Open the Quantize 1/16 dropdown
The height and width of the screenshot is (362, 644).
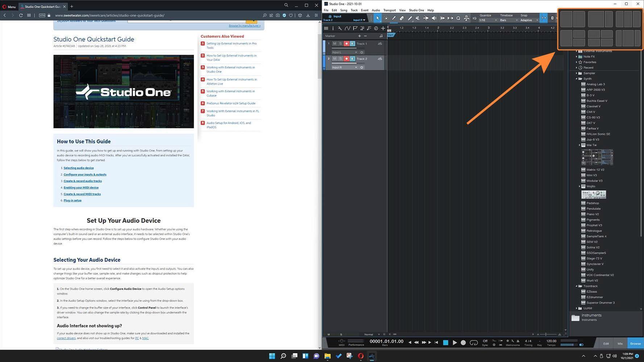pyautogui.click(x=488, y=20)
